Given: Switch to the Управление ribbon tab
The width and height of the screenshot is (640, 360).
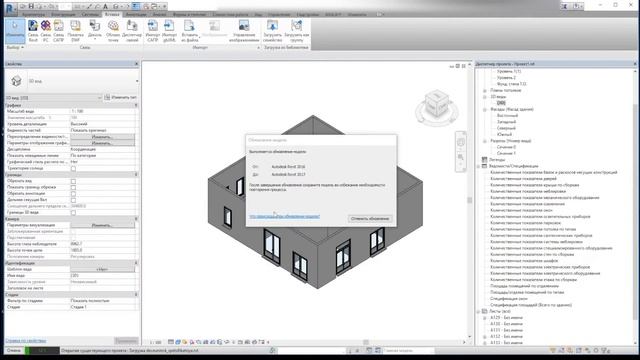Looking at the screenshot, I should 279,14.
